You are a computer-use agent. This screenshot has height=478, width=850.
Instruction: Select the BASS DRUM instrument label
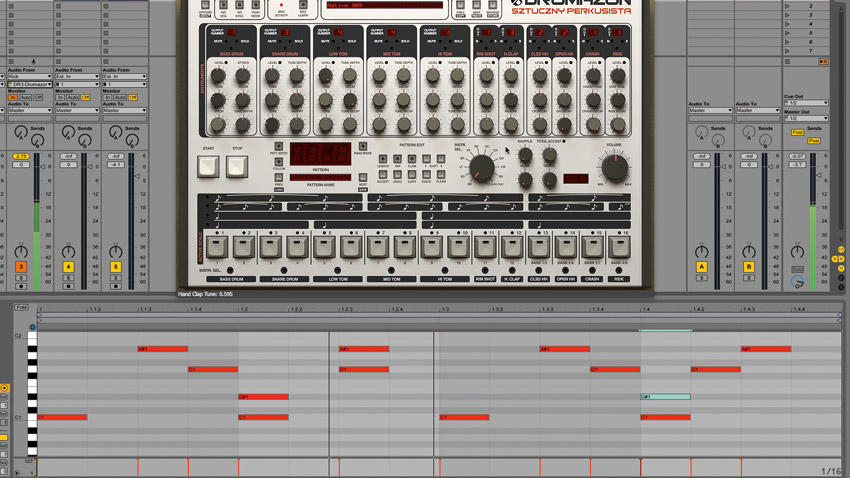231,279
